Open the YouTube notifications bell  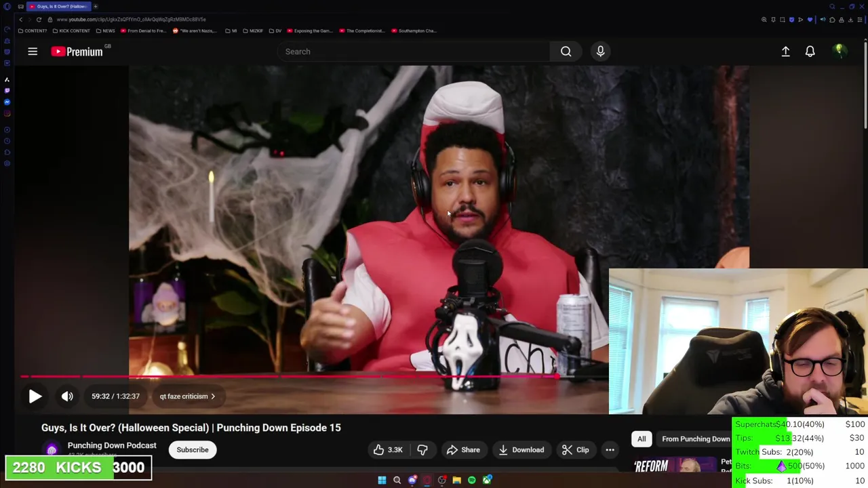click(x=810, y=52)
